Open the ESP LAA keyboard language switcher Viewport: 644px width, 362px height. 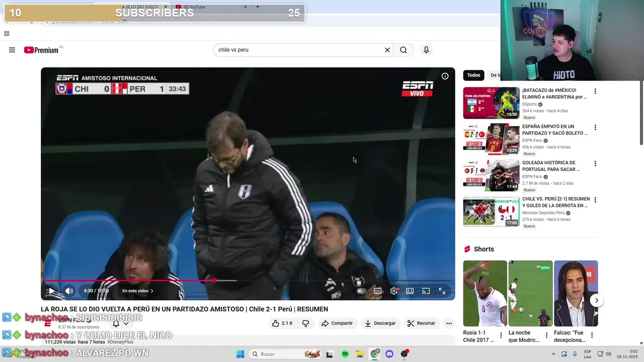point(588,354)
